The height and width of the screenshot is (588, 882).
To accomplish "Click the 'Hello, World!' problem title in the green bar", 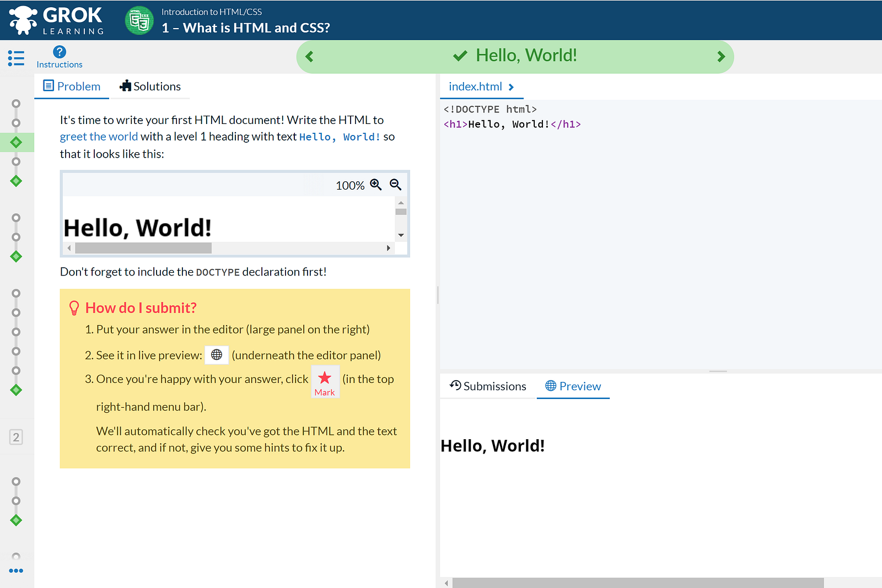I will tap(526, 56).
